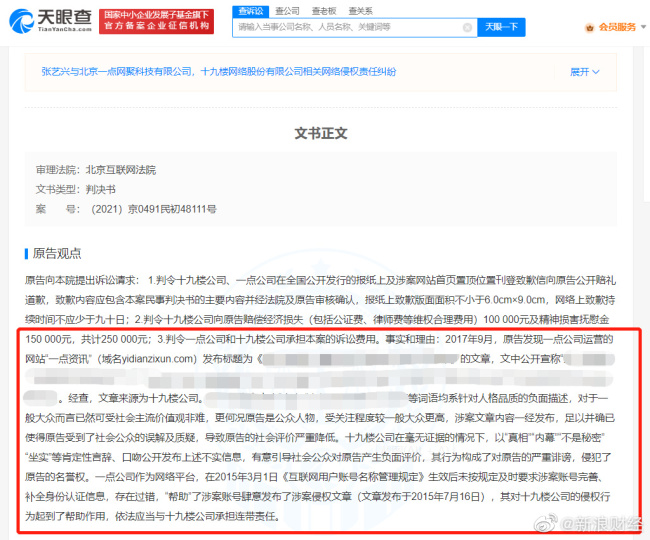
Task: Select the 文书正文 heading
Action: click(321, 133)
